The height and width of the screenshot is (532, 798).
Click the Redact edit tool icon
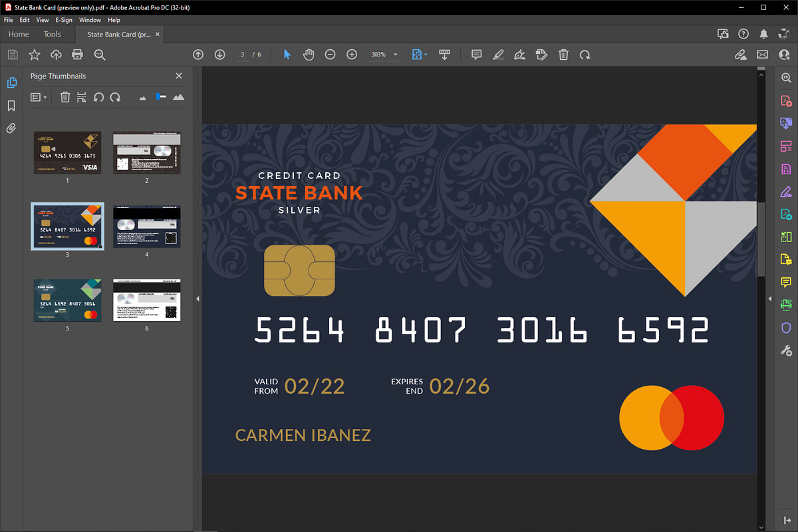coord(541,55)
